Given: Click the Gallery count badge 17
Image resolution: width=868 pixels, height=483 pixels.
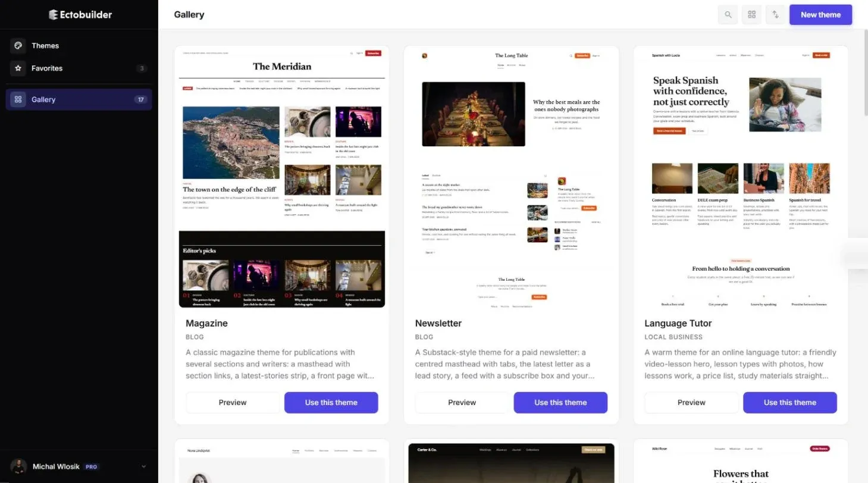Looking at the screenshot, I should point(141,99).
